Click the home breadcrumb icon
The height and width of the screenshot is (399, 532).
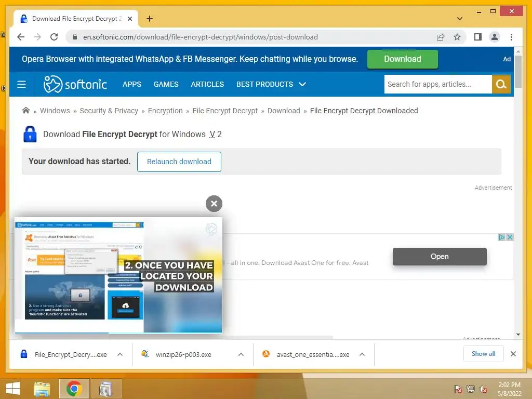point(26,110)
